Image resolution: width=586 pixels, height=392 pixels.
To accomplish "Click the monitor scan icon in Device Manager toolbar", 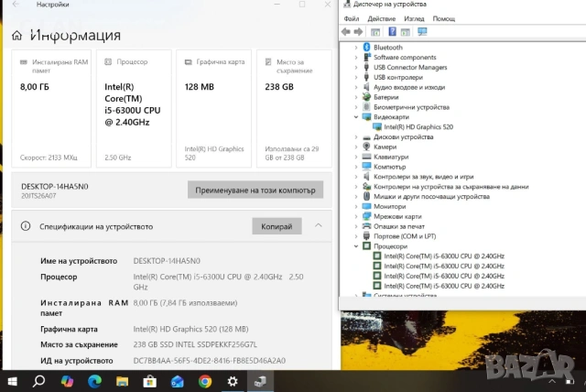I will click(x=422, y=32).
